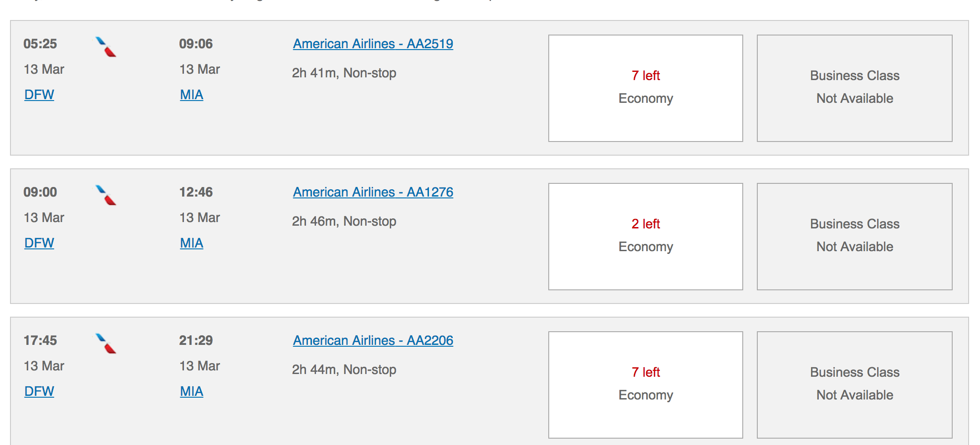Click DFW link for the 17:45 departure
The height and width of the screenshot is (445, 980).
[39, 391]
